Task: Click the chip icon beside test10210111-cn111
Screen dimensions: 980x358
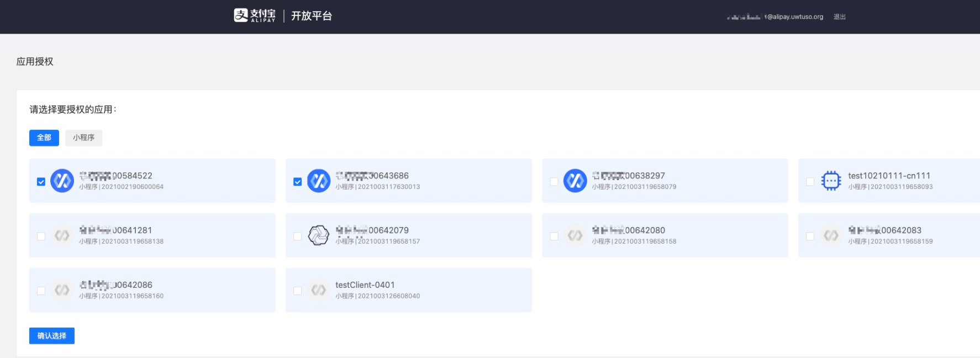Action: coord(831,181)
